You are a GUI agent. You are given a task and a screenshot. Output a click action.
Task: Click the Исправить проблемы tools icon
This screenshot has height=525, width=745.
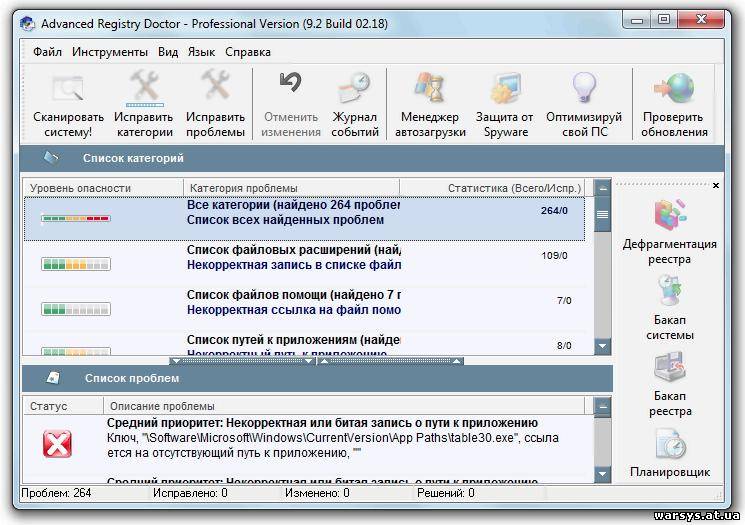point(215,86)
